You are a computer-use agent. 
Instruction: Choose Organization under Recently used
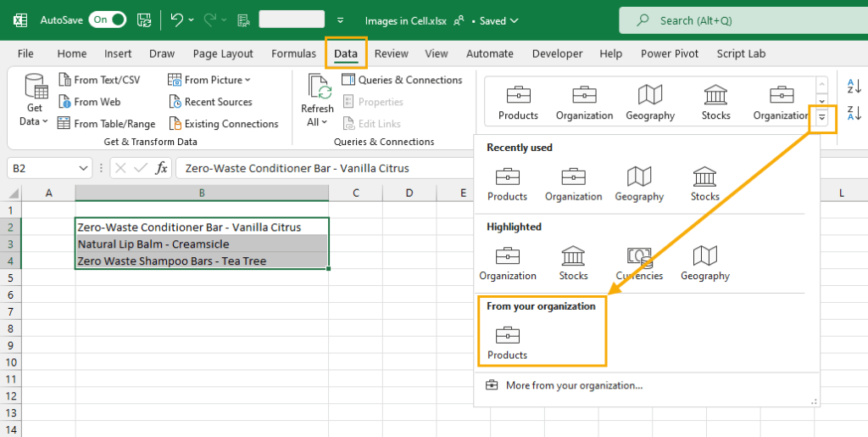[574, 183]
